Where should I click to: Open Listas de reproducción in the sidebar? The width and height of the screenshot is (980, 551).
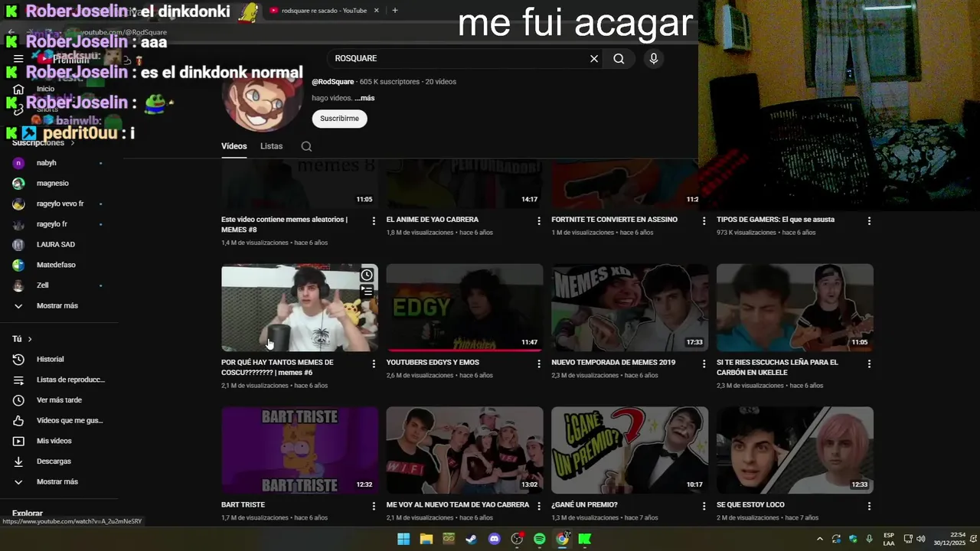click(58, 380)
